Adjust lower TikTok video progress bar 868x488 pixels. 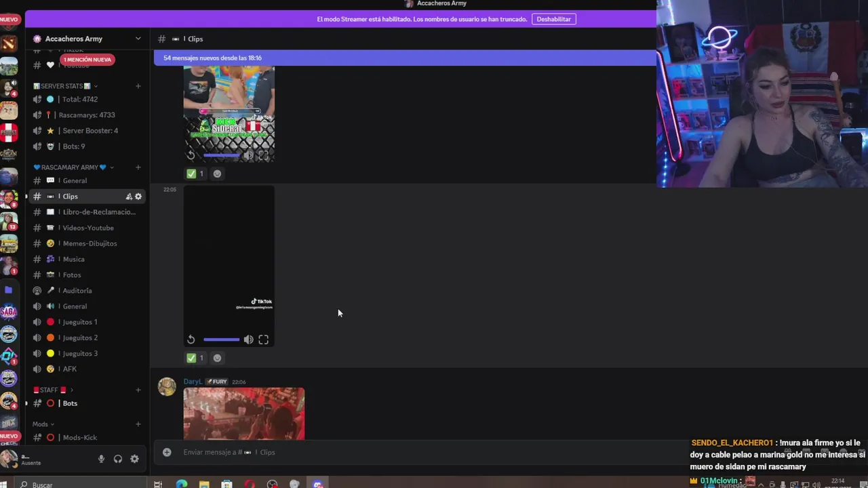pyautogui.click(x=221, y=340)
